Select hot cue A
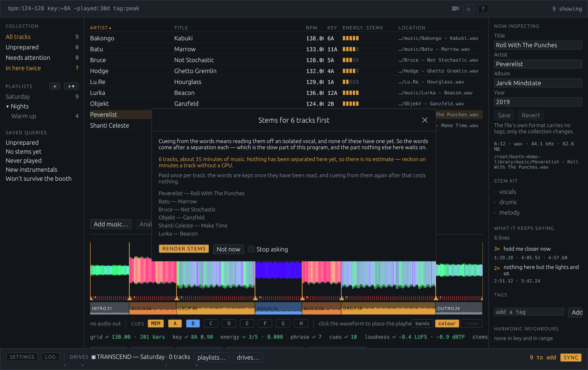This screenshot has width=588, height=370. pyautogui.click(x=175, y=323)
